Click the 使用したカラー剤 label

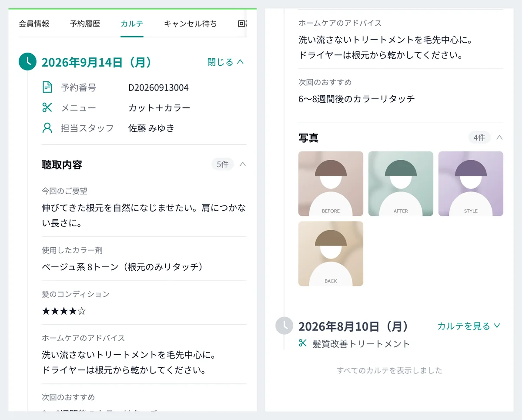[x=72, y=250]
